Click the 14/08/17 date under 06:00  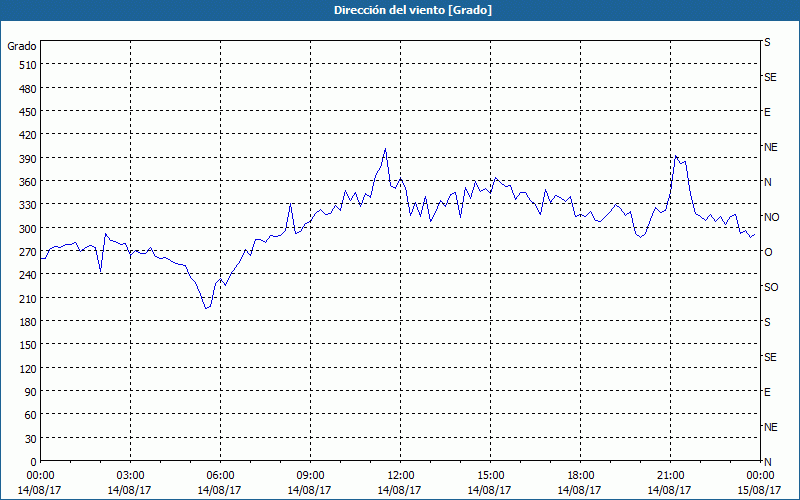tap(219, 490)
